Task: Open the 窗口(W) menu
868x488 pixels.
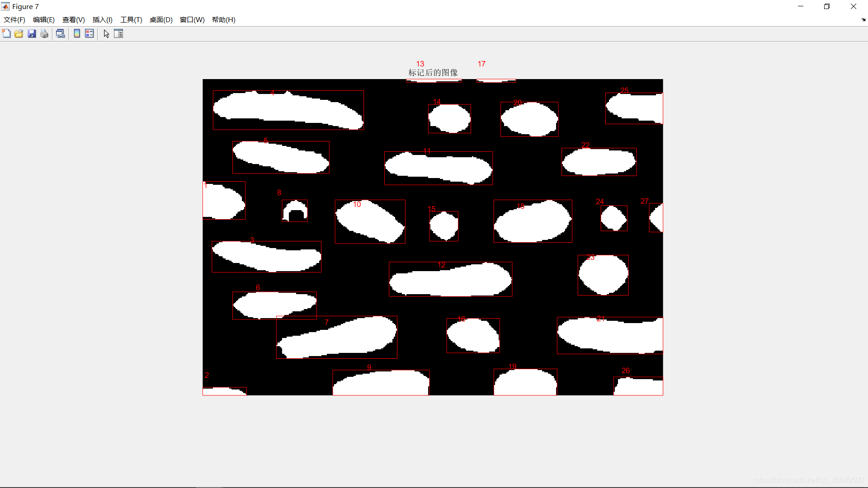Action: click(x=192, y=19)
